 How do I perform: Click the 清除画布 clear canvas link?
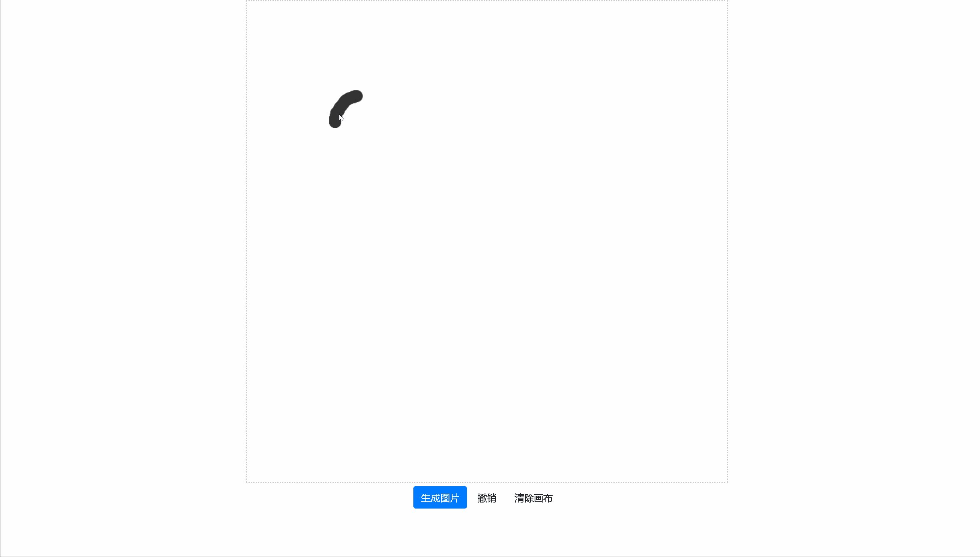pyautogui.click(x=533, y=498)
